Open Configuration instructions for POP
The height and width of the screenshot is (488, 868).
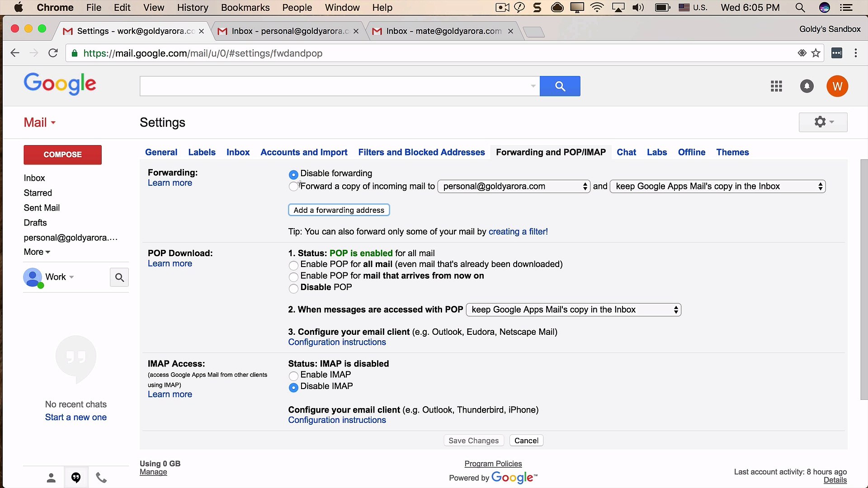coord(336,342)
